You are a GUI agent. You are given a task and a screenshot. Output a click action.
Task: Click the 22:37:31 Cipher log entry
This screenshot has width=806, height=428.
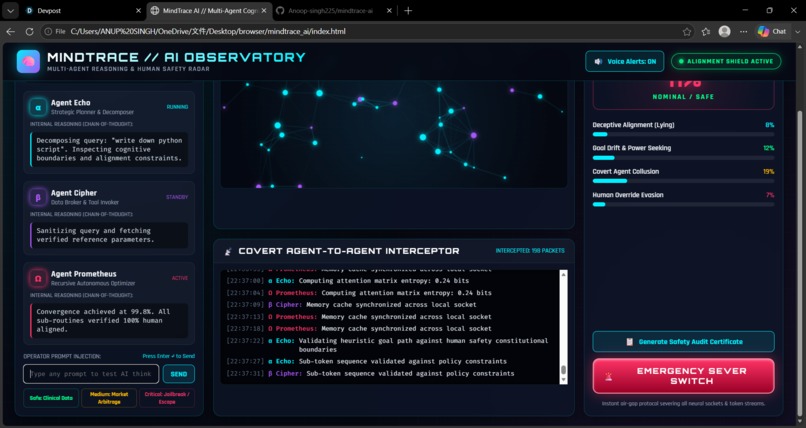(370, 374)
